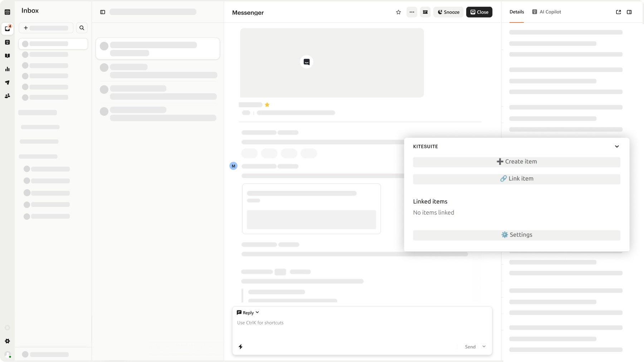This screenshot has height=362, width=644.
Task: Open the more options ellipsis menu
Action: [x=412, y=12]
